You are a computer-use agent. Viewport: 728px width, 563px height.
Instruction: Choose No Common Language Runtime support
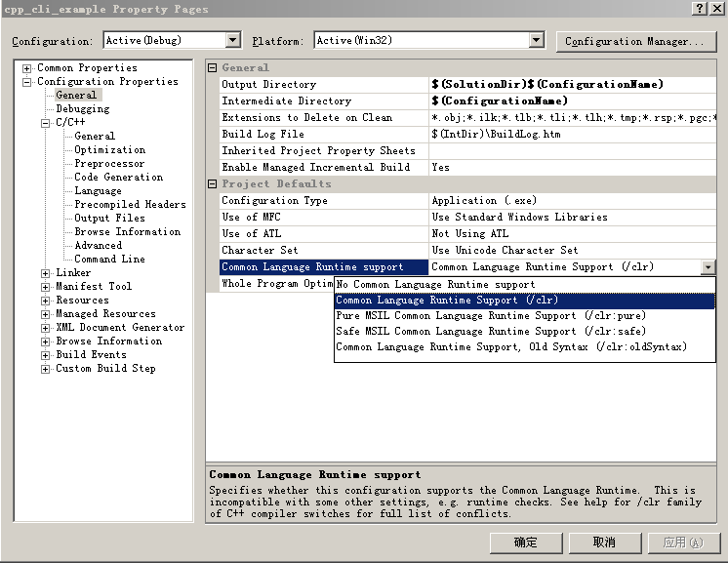(x=435, y=285)
